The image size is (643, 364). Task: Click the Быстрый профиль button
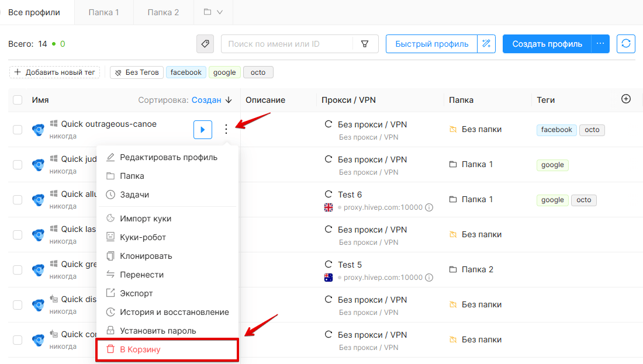pos(431,44)
